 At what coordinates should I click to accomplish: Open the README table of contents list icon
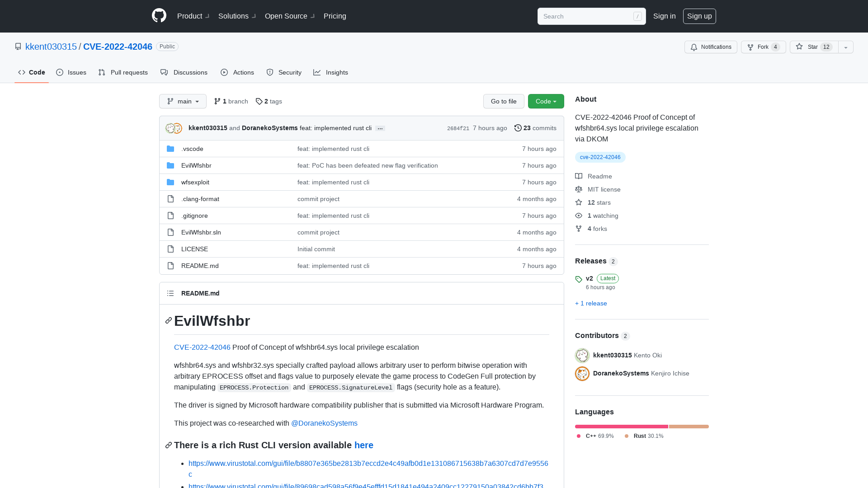[170, 293]
